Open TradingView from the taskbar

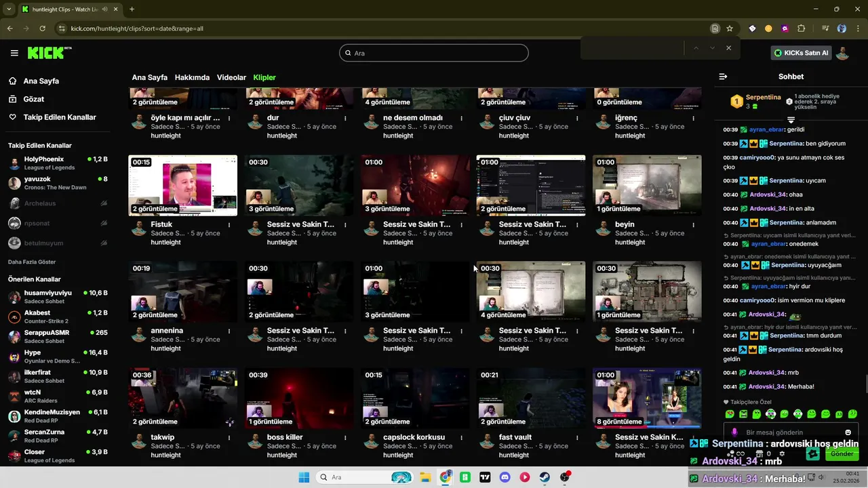tap(485, 477)
